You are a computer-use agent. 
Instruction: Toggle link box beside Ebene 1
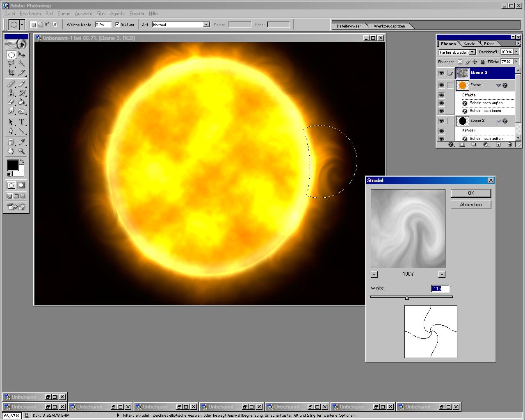pos(451,85)
